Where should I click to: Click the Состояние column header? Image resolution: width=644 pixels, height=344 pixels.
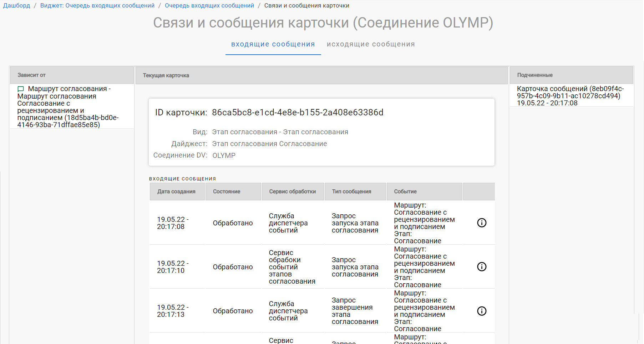click(x=226, y=191)
